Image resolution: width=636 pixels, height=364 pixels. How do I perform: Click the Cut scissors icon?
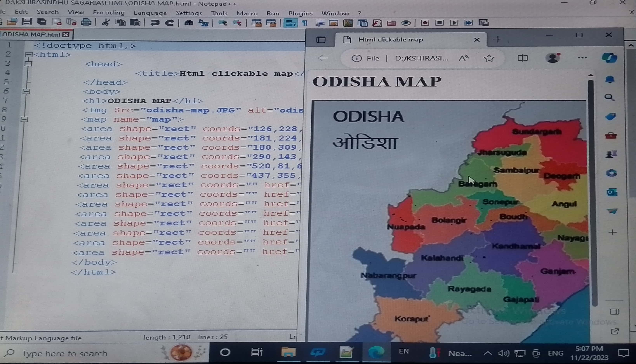click(x=106, y=23)
